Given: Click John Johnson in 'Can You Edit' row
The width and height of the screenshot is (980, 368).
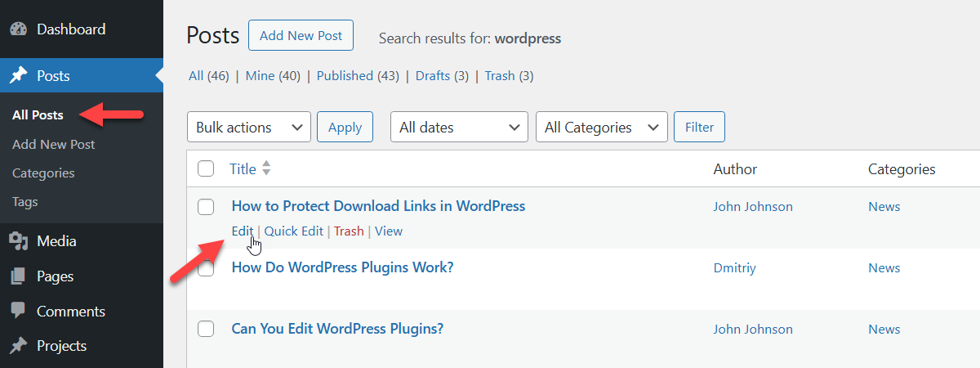Looking at the screenshot, I should pyautogui.click(x=753, y=330).
